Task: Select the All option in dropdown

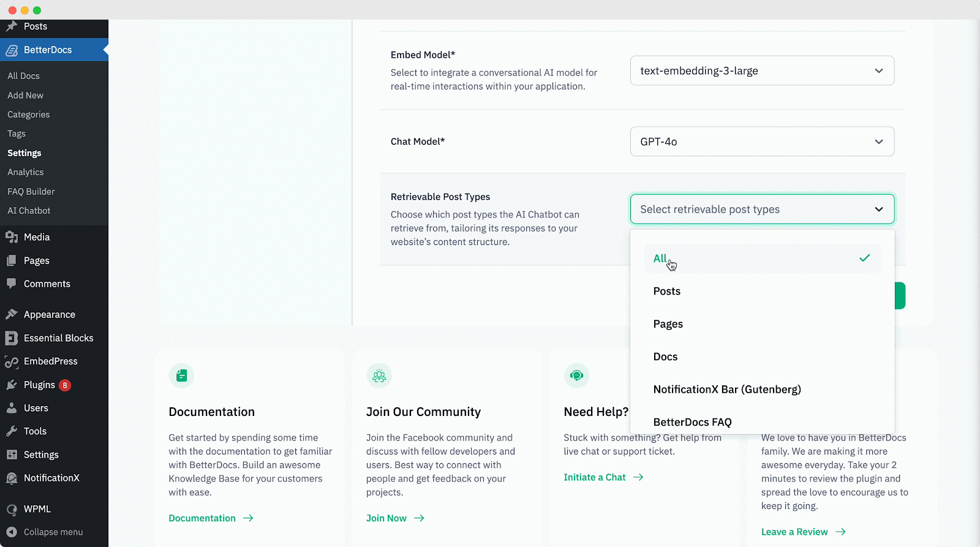Action: tap(762, 258)
